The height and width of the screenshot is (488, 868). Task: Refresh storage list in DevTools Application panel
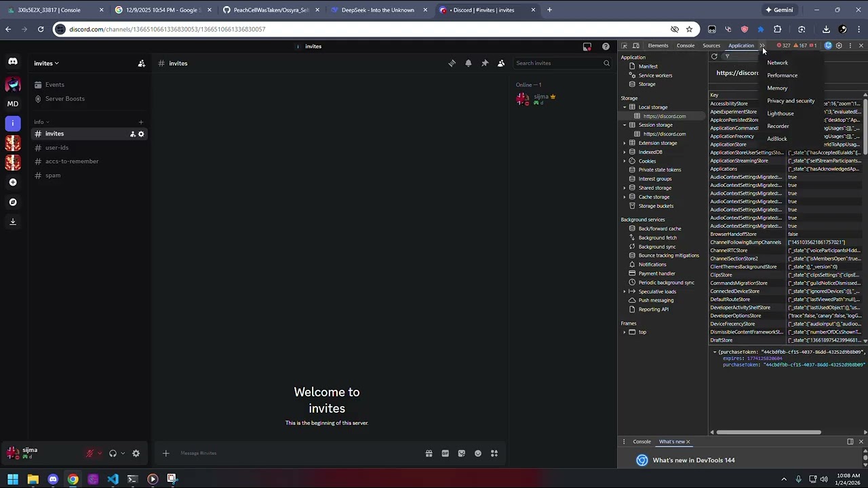[714, 57]
